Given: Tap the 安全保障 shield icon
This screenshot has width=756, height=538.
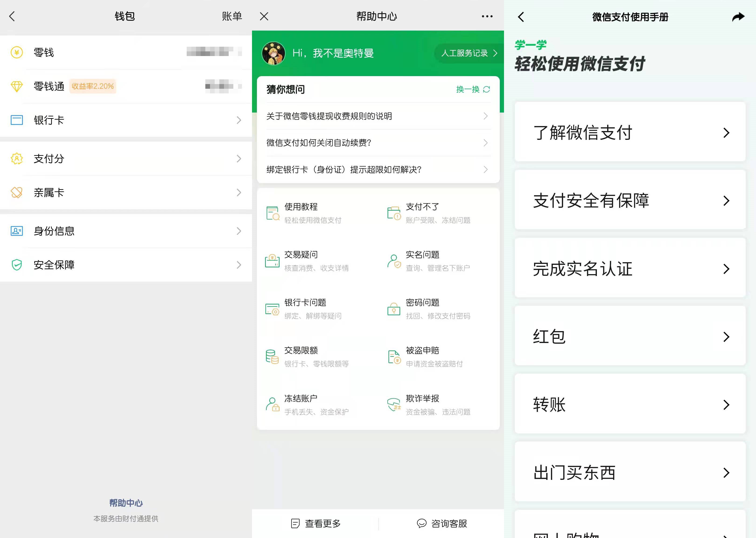Looking at the screenshot, I should (17, 265).
